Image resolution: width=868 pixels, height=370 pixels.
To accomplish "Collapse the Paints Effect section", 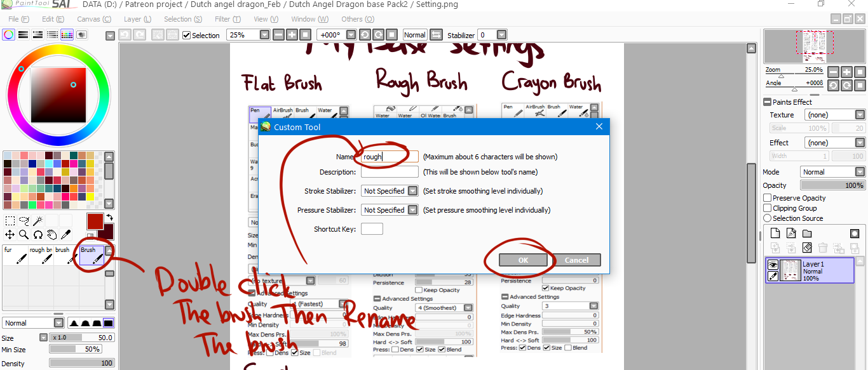I will tap(768, 102).
